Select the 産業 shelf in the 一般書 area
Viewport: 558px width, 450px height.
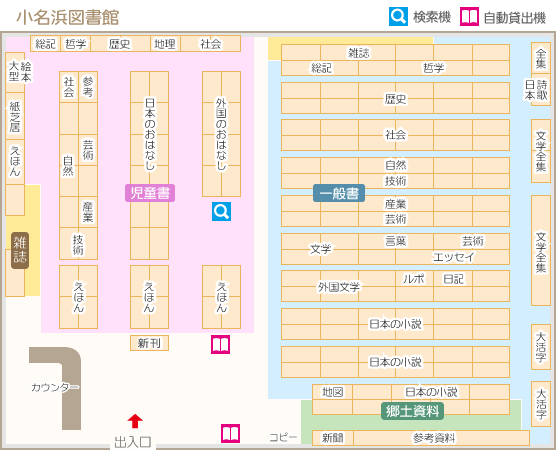396,203
